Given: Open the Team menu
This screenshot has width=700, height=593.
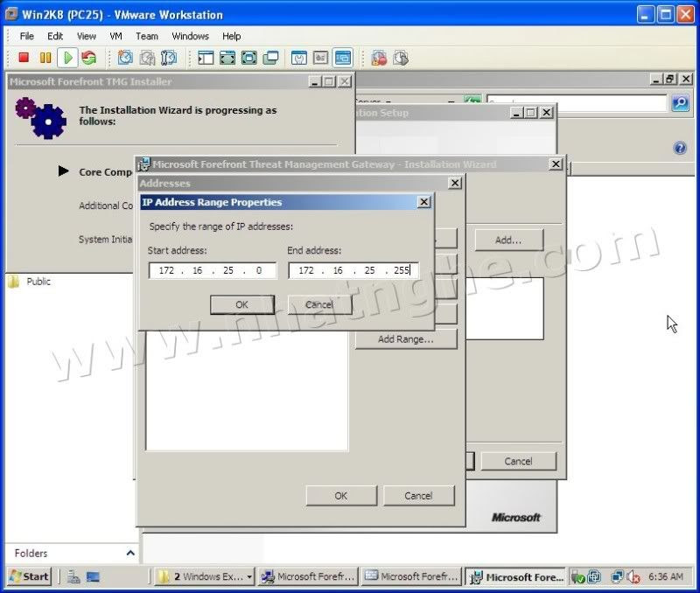Looking at the screenshot, I should [147, 36].
